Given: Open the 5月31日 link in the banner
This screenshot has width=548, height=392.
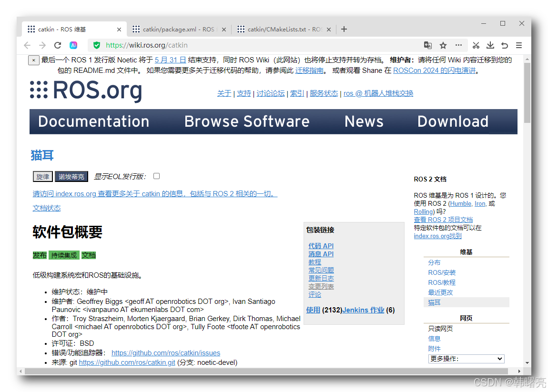Looking at the screenshot, I should (170, 60).
